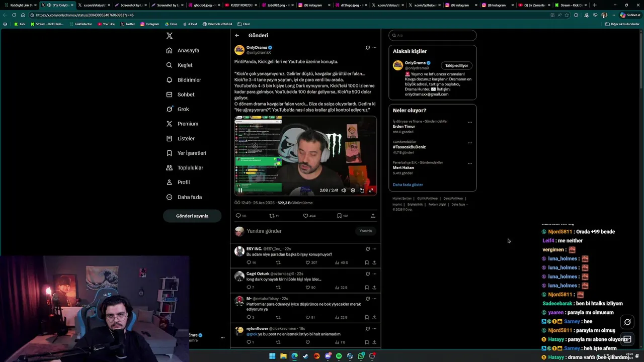Enter fullscreen on the tweet video
Screen dimensions: 644x362
click(x=371, y=191)
